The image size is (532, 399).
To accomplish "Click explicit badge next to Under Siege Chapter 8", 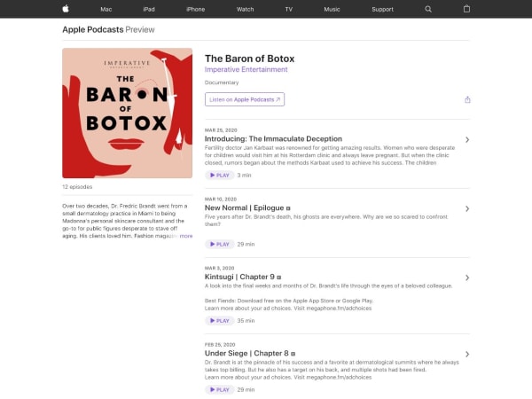I will pyautogui.click(x=293, y=354).
